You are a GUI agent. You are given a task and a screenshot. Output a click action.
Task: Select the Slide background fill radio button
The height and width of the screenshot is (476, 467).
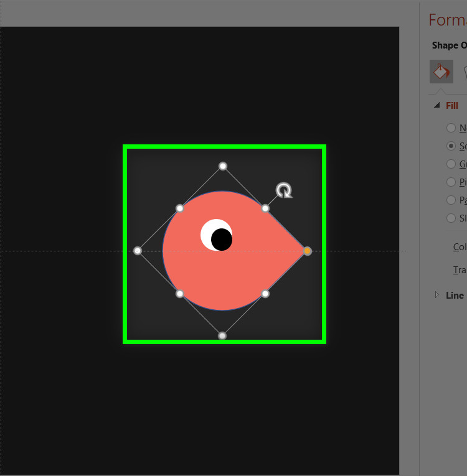tap(451, 218)
